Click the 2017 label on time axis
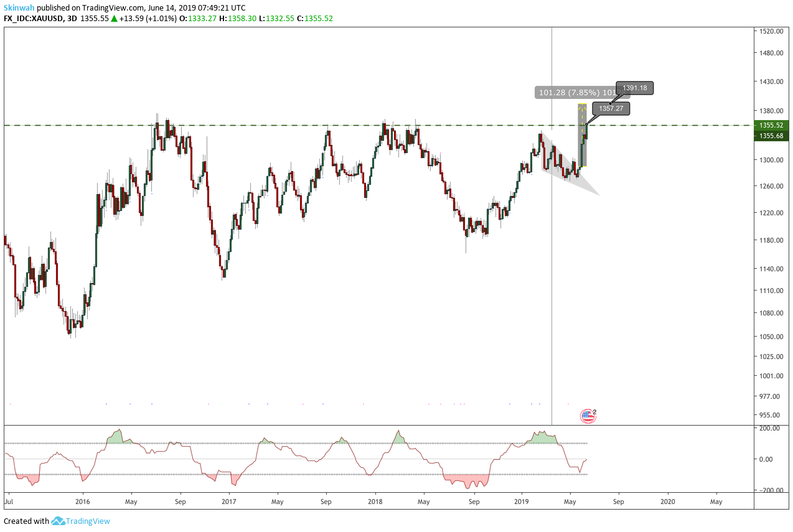This screenshot has width=793, height=532. pyautogui.click(x=228, y=501)
